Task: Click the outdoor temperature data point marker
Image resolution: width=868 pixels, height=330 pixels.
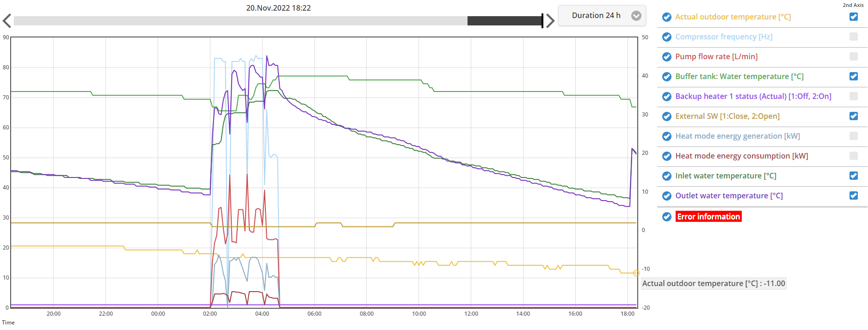Action: pos(636,273)
